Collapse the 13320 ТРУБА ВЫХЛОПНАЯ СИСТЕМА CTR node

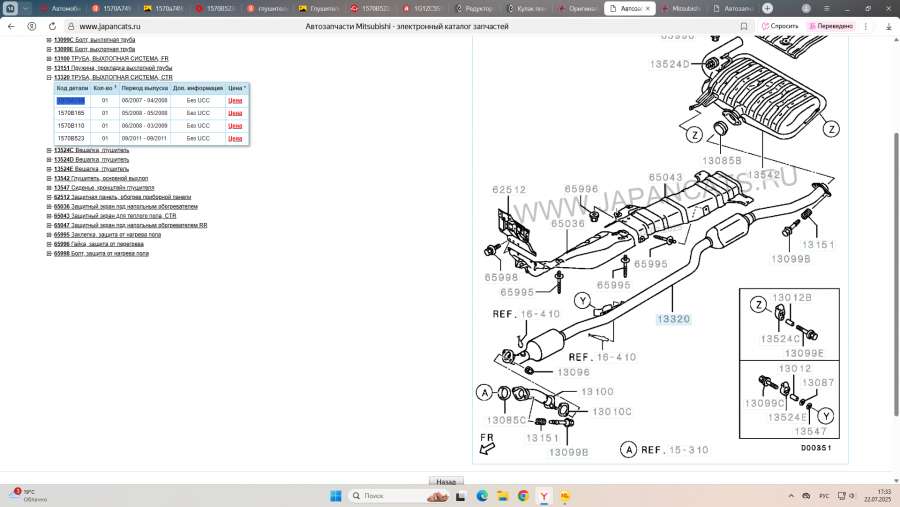pos(49,78)
